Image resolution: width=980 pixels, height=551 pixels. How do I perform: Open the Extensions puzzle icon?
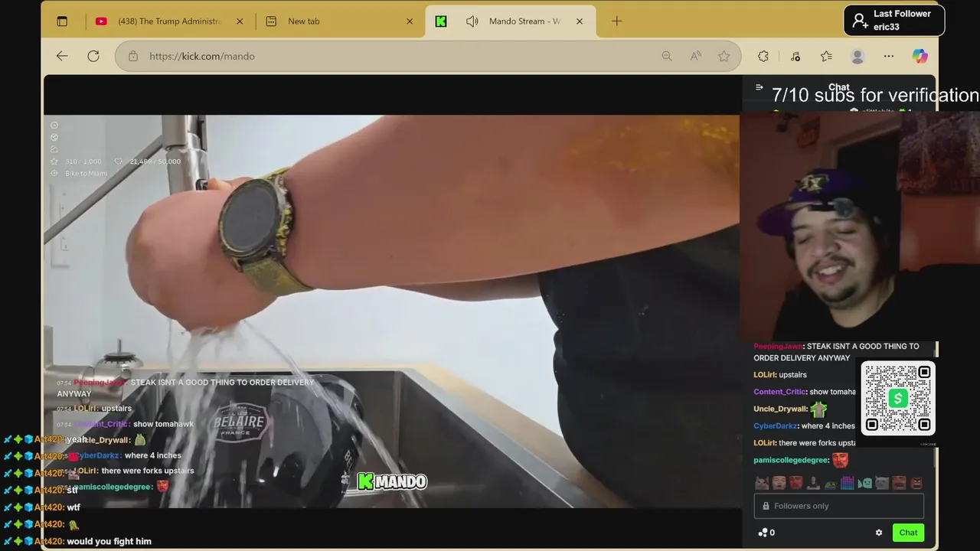pyautogui.click(x=763, y=56)
